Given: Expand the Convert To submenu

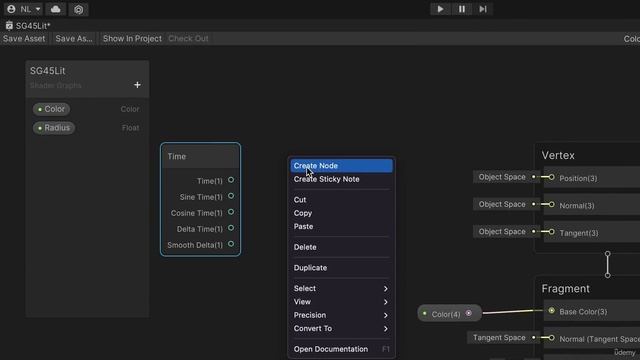Looking at the screenshot, I should tap(341, 329).
